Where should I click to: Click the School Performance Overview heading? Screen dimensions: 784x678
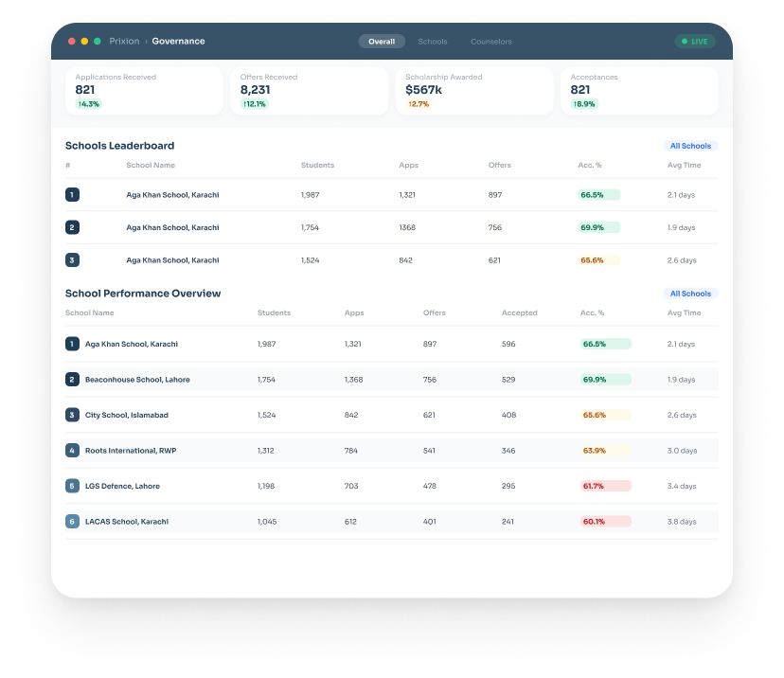coord(143,293)
